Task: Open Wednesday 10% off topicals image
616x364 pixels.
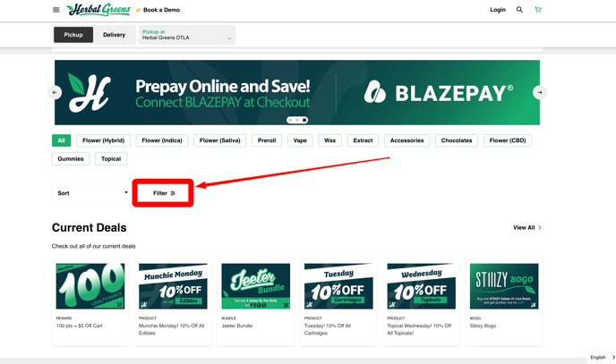Action: (x=422, y=286)
